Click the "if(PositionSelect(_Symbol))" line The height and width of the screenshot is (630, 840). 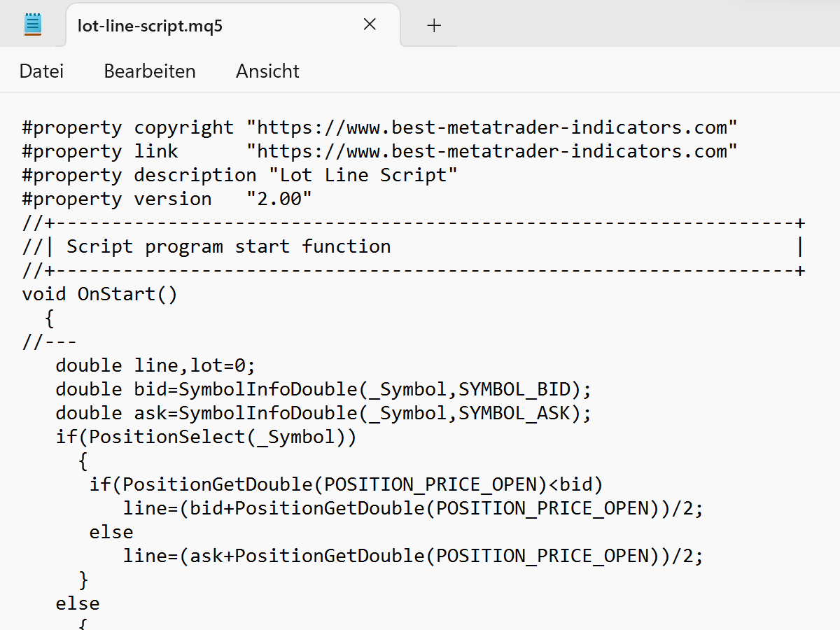point(206,437)
